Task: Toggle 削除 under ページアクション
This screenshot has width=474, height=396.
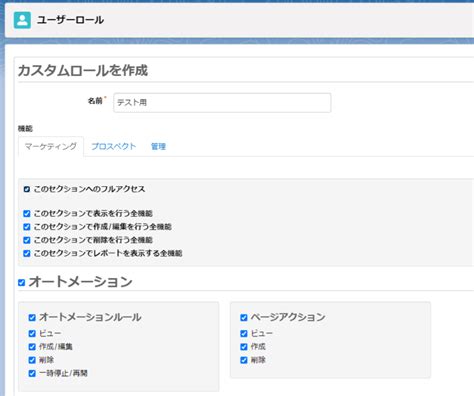Action: click(x=244, y=360)
